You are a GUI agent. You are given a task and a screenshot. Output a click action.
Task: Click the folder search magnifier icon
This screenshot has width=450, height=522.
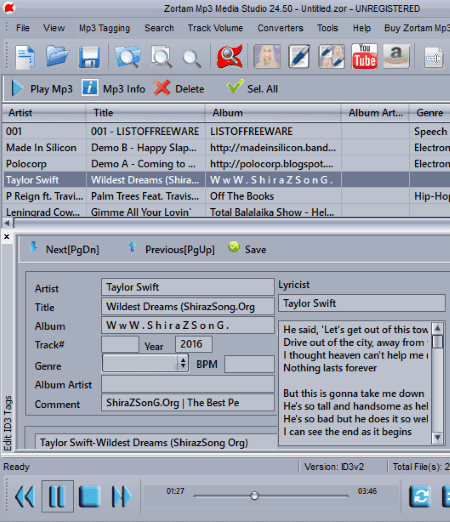pos(128,57)
